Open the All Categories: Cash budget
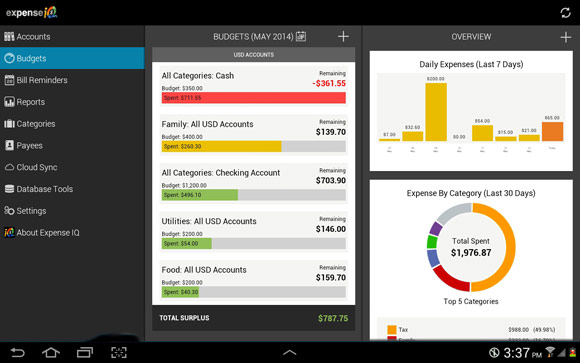580x363 pixels. coord(254,86)
